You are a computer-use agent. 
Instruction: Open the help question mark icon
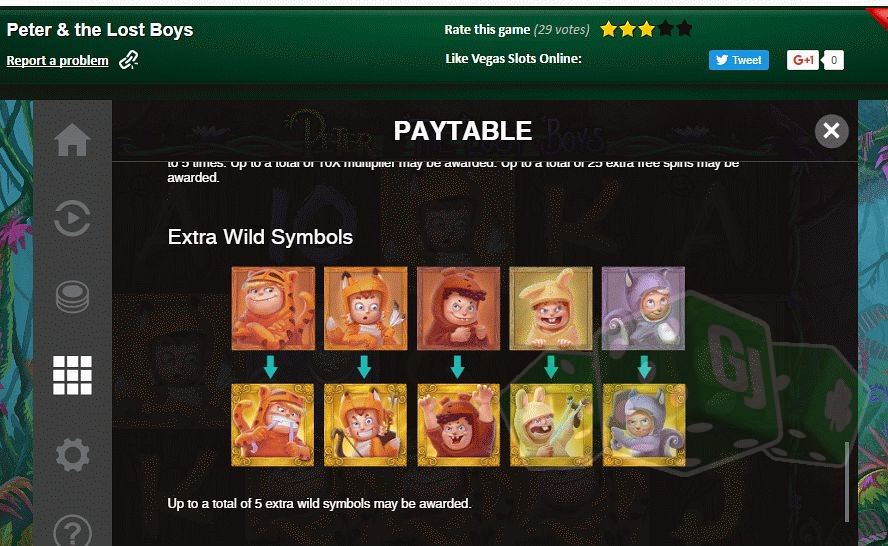click(72, 531)
